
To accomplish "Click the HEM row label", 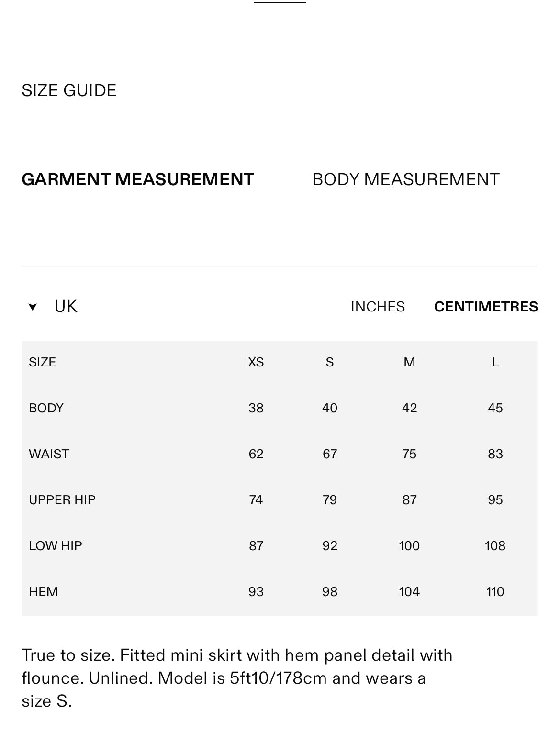I will coord(43,592).
